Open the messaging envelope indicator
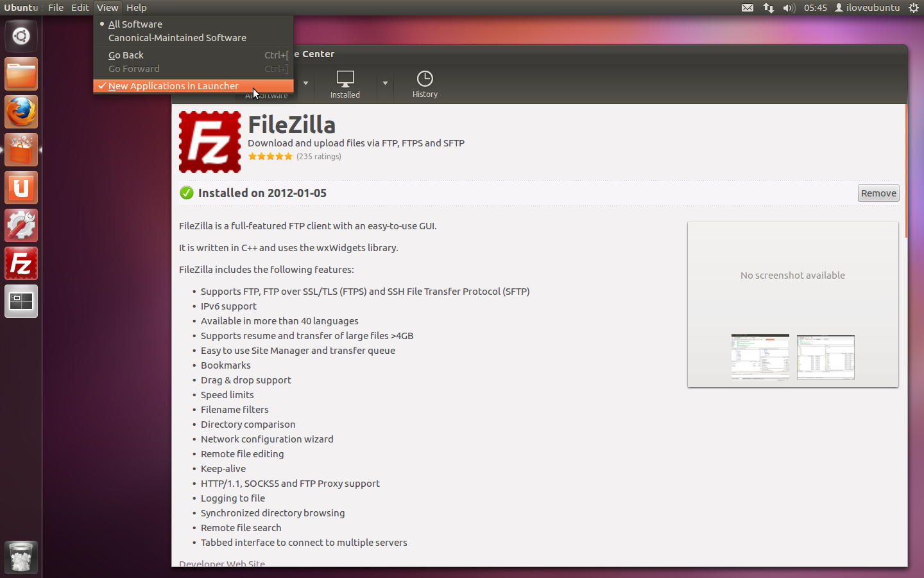 748,8
